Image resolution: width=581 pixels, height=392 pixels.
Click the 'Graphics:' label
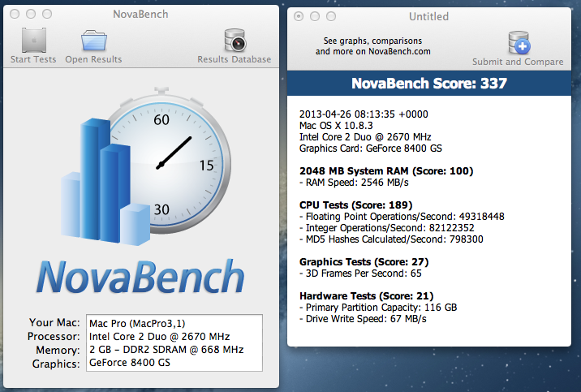pos(56,364)
